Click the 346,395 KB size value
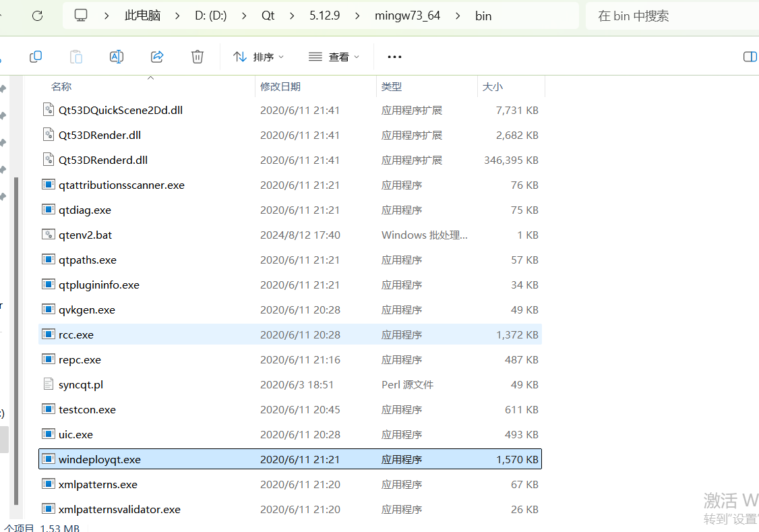The image size is (759, 532). pyautogui.click(x=511, y=160)
